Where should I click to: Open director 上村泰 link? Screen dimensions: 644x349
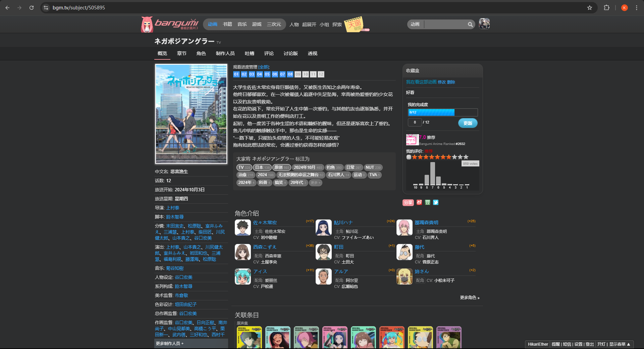(172, 208)
